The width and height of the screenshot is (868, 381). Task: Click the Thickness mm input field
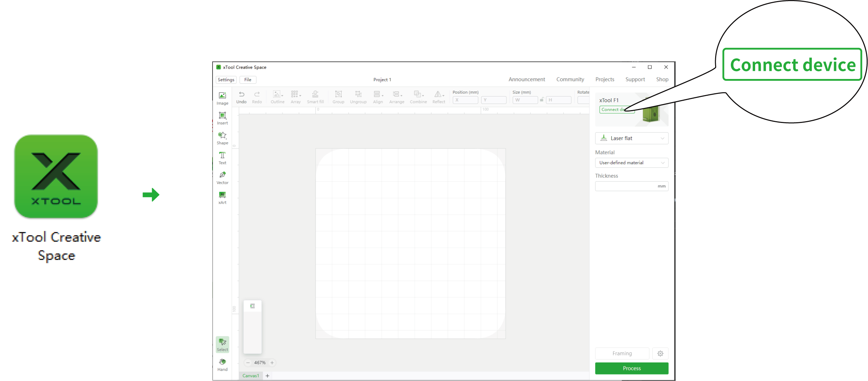click(632, 186)
